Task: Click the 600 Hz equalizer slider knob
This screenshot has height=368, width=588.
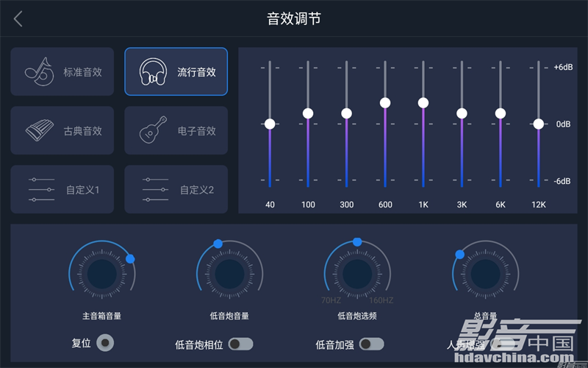Action: pyautogui.click(x=385, y=102)
